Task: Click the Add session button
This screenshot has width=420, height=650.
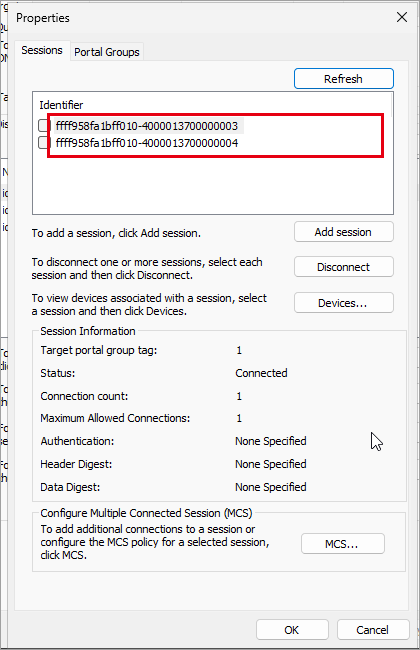Action: 344,232
